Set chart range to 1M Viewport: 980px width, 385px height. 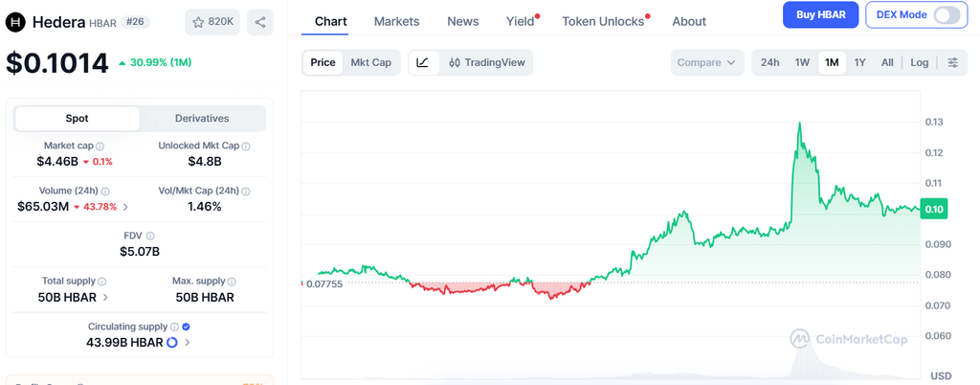click(832, 62)
